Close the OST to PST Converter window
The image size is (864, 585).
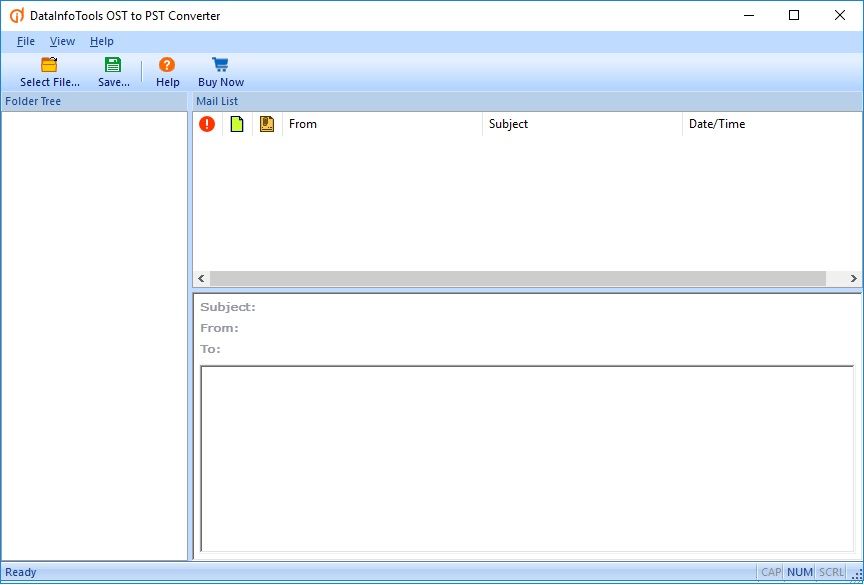coord(840,15)
